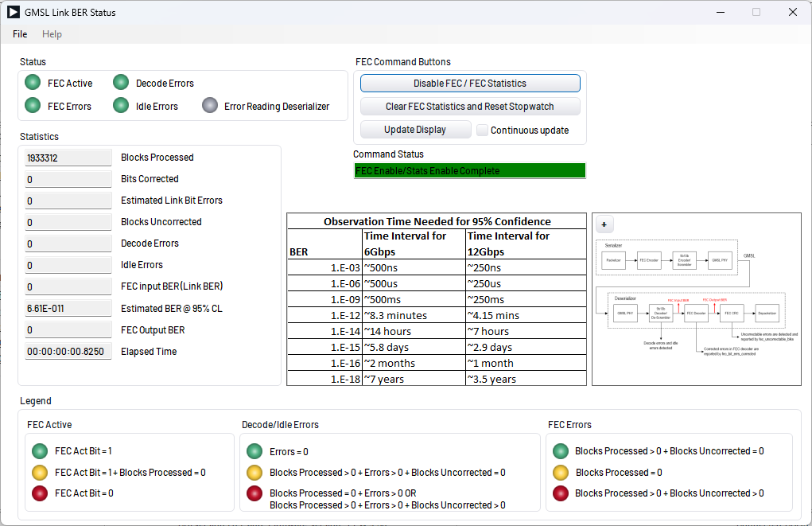Click the Elapsed Time value field

pyautogui.click(x=68, y=352)
